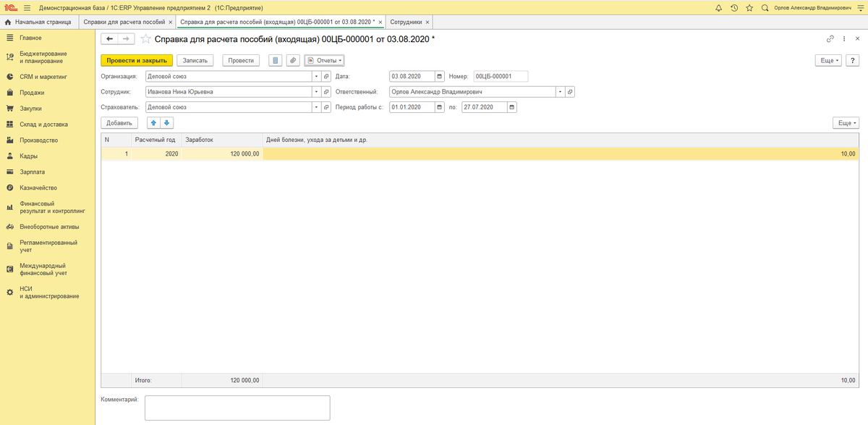Go forward with the right arrow button

tap(125, 38)
